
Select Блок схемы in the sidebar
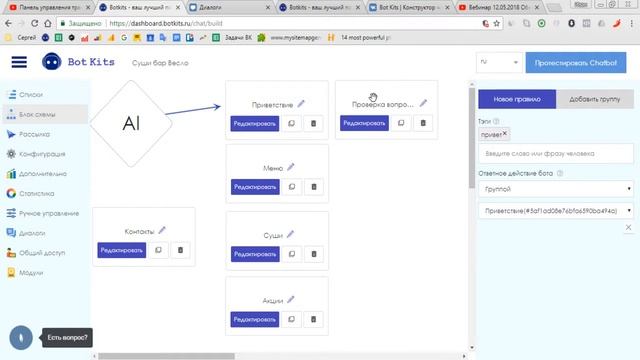click(45, 114)
